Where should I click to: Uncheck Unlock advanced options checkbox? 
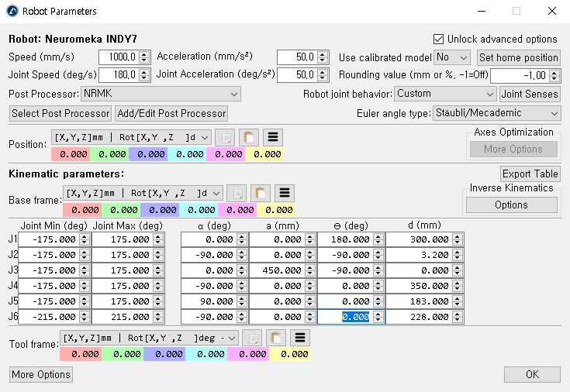click(x=439, y=39)
